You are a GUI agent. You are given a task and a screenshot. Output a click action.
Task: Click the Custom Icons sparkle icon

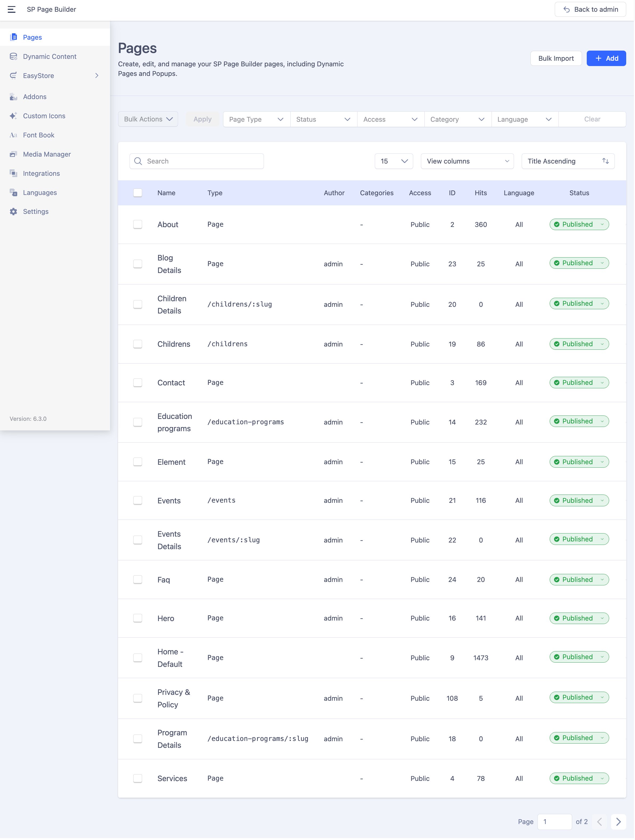pyautogui.click(x=13, y=116)
